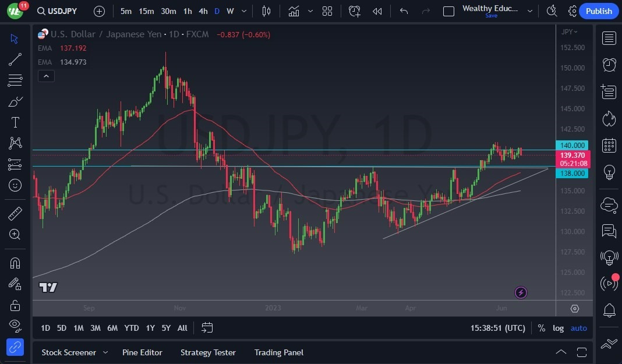Open the chart style dropdown arrow
Image resolution: width=622 pixels, height=364 pixels.
310,10
